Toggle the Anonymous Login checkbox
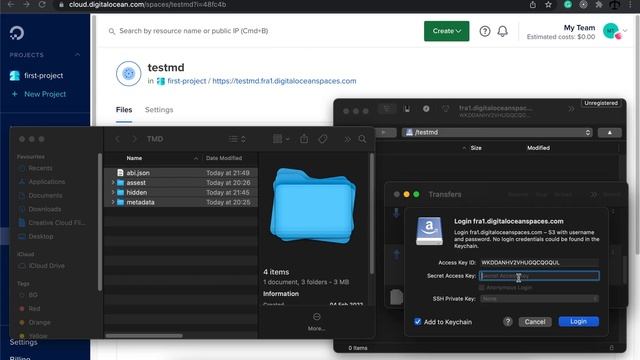This screenshot has width=640, height=360. click(x=482, y=288)
